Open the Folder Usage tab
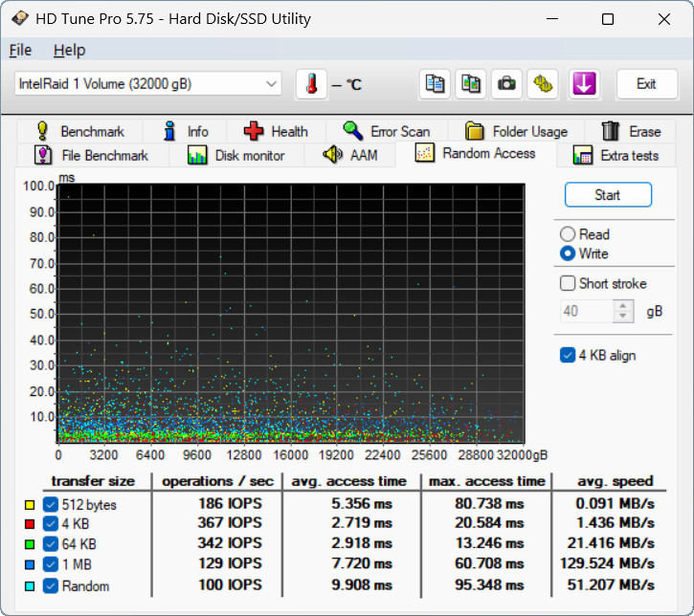 [516, 131]
